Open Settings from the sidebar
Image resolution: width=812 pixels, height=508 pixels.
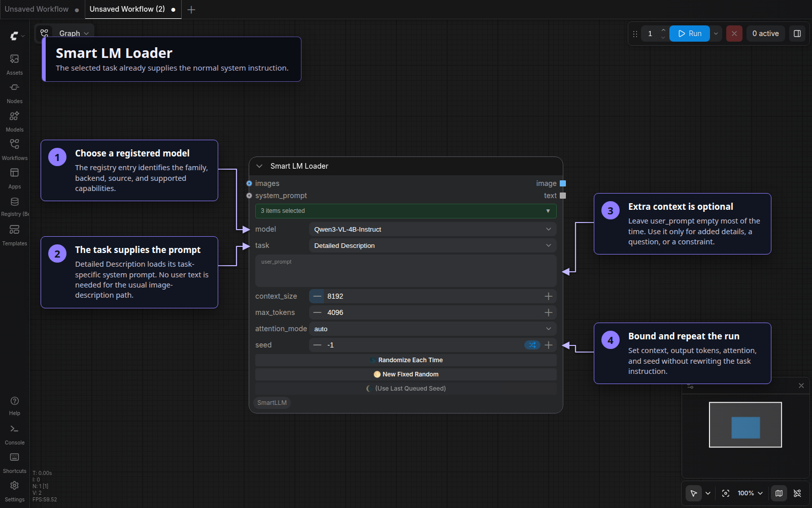(x=15, y=491)
